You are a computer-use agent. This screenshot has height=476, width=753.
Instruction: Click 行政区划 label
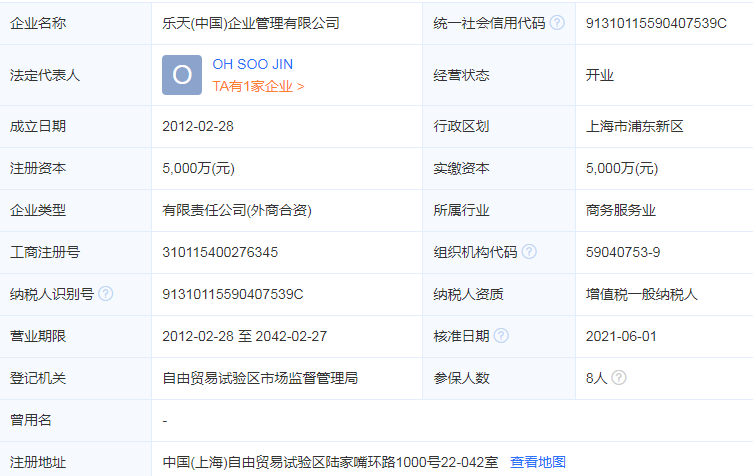coord(461,126)
